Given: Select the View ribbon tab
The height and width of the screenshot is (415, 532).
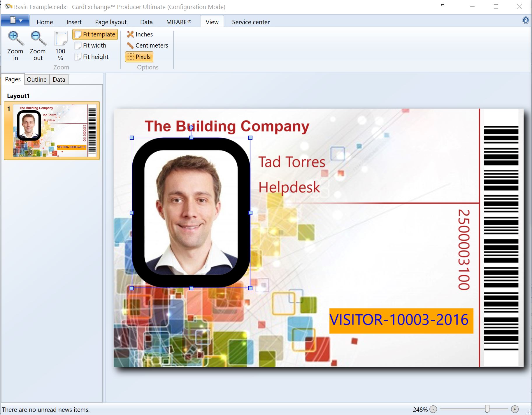Looking at the screenshot, I should 212,22.
